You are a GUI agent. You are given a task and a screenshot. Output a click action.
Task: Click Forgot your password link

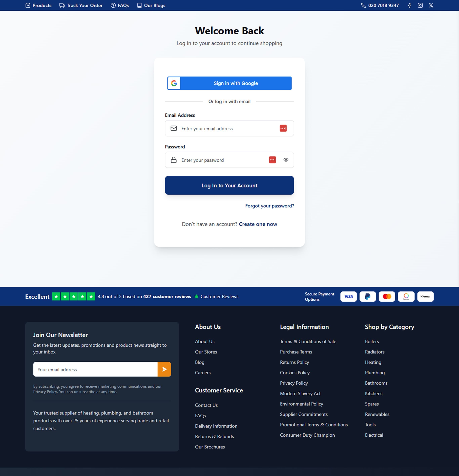coord(269,206)
